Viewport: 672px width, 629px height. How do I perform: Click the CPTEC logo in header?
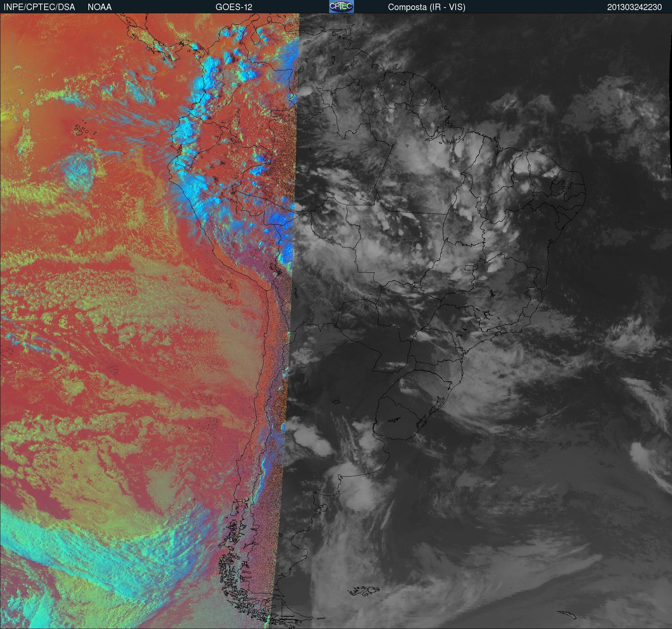(x=341, y=6)
